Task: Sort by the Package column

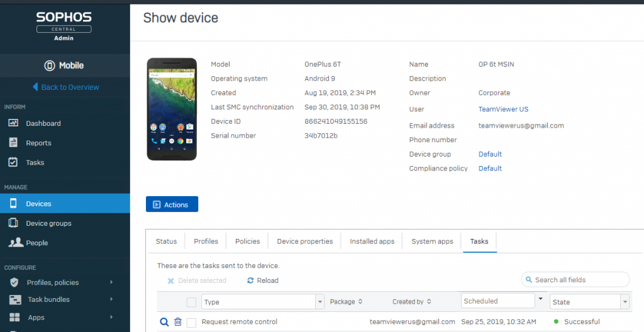Action: tap(347, 302)
